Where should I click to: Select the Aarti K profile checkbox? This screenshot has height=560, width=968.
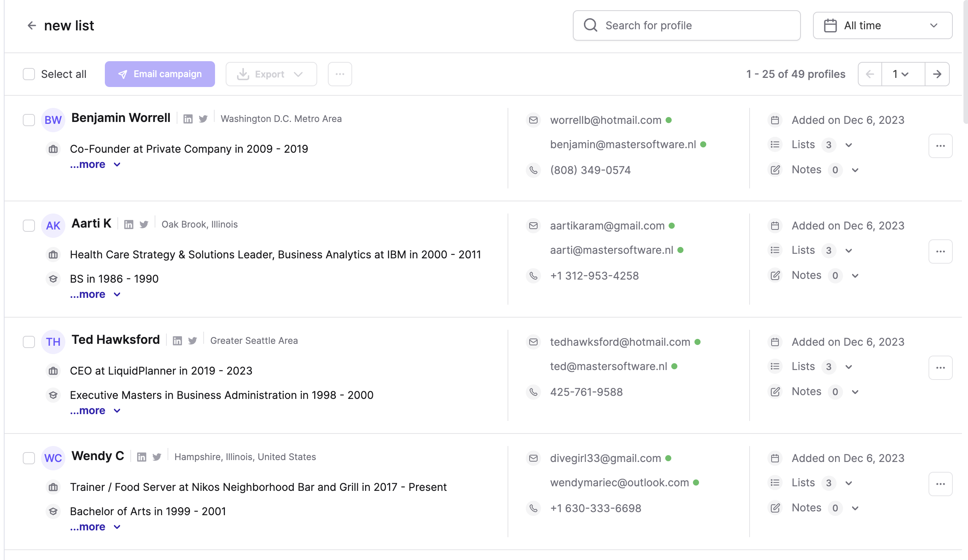pyautogui.click(x=29, y=226)
